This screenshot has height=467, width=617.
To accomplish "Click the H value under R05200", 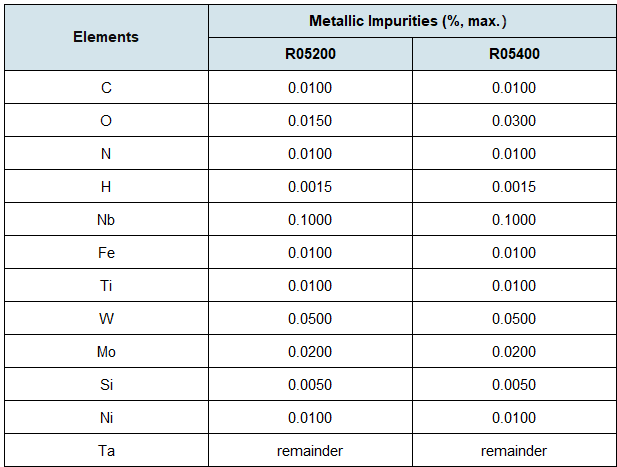I will (309, 187).
